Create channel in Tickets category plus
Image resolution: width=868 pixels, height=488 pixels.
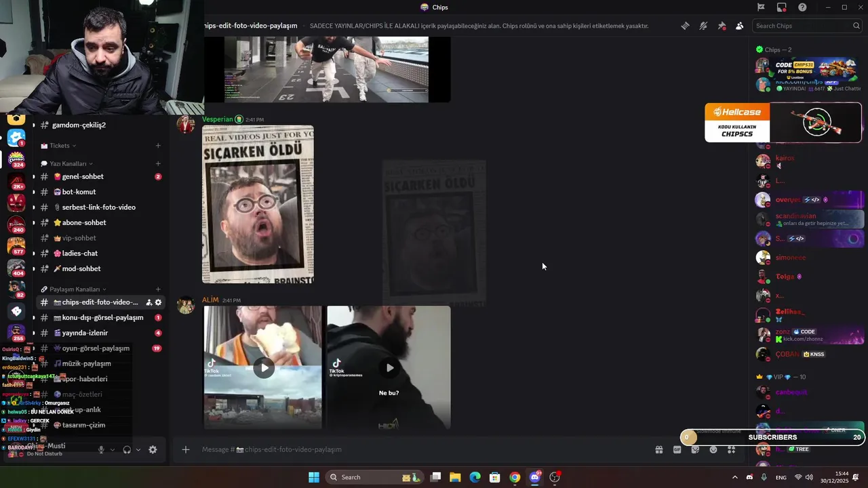[158, 146]
